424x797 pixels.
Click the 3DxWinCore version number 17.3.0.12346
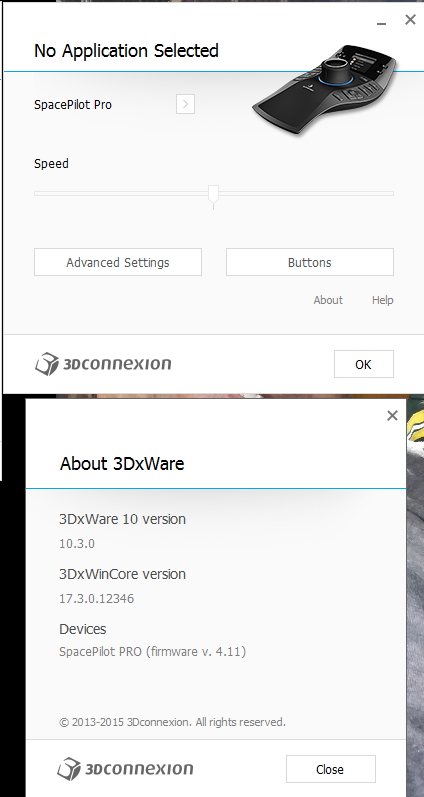[97, 599]
